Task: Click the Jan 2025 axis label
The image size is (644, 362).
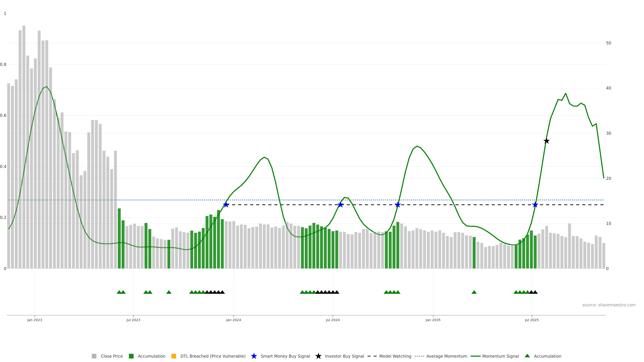Action: (x=433, y=320)
